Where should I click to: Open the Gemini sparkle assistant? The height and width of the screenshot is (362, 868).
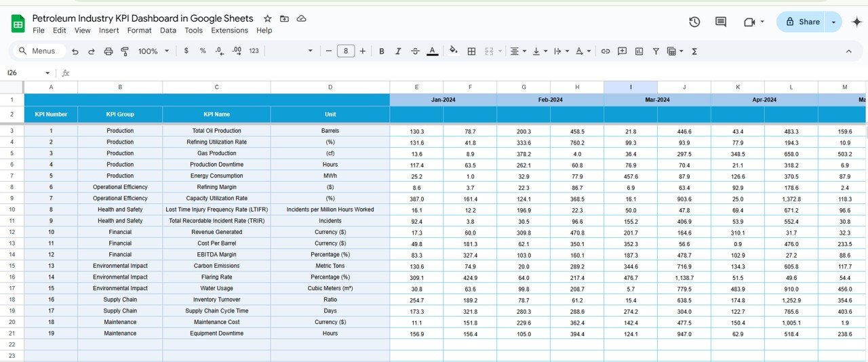point(856,22)
